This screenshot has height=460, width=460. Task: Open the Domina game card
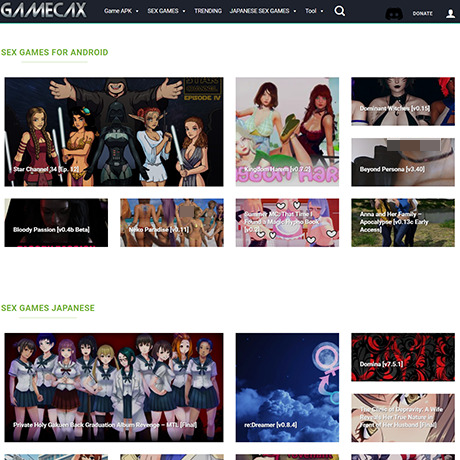tap(403, 357)
